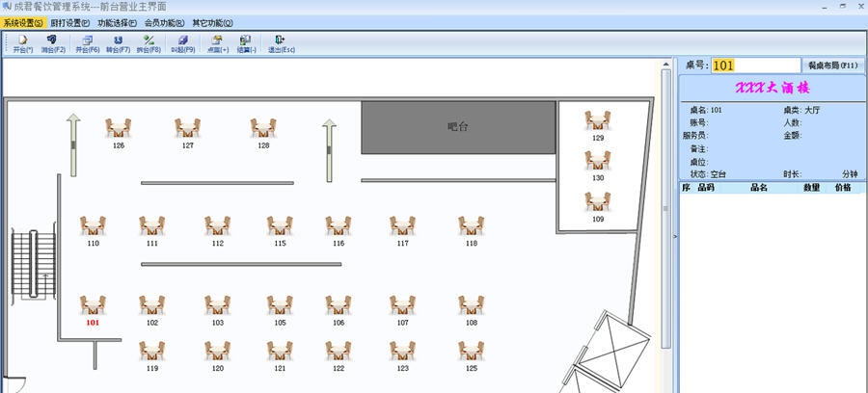868x393 pixels.
Task: Select table 127 on the floor plan
Action: click(188, 128)
